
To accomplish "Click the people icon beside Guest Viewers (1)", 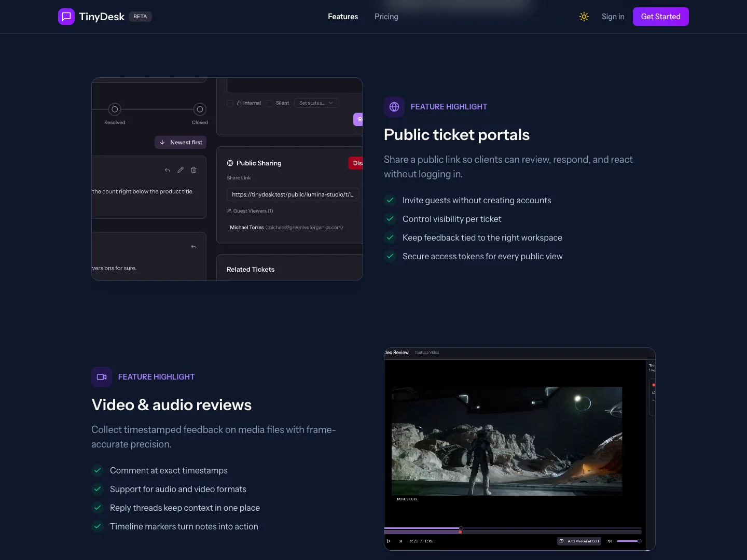I will [x=229, y=211].
